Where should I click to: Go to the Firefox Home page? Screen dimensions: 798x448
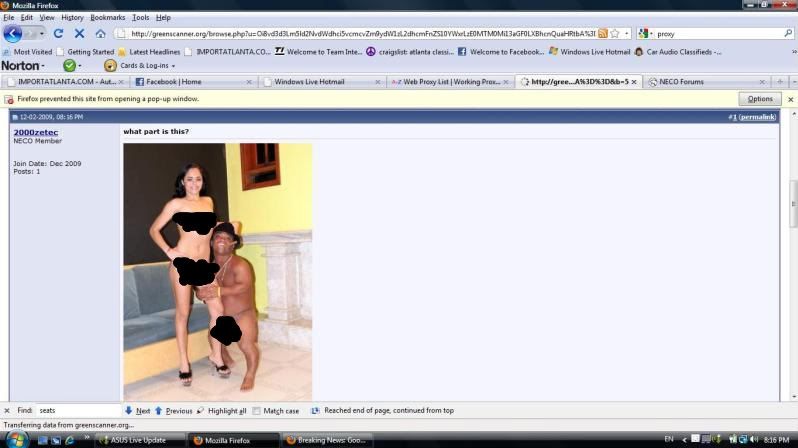100,33
